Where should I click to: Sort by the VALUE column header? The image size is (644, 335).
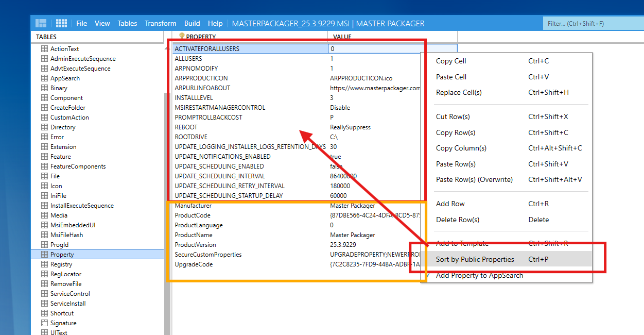(x=392, y=37)
